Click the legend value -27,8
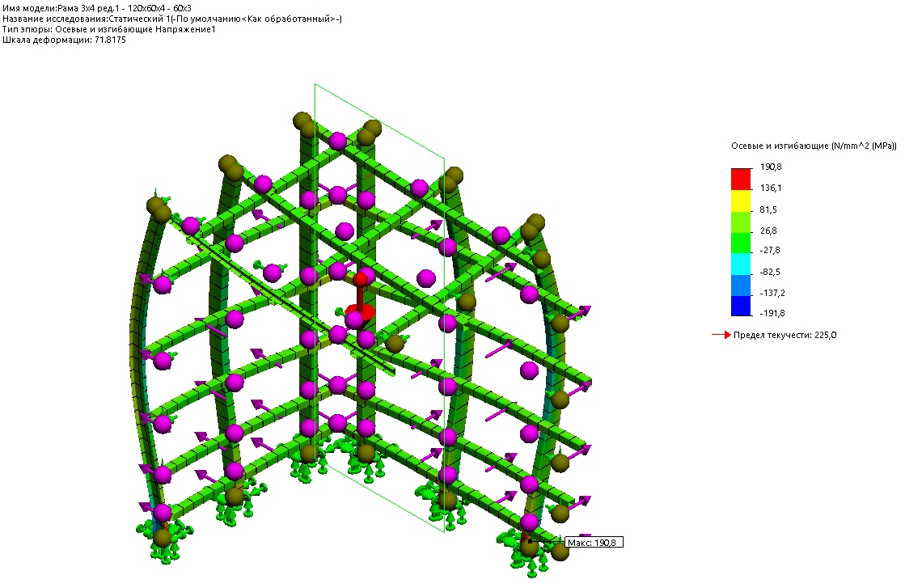 click(x=770, y=252)
